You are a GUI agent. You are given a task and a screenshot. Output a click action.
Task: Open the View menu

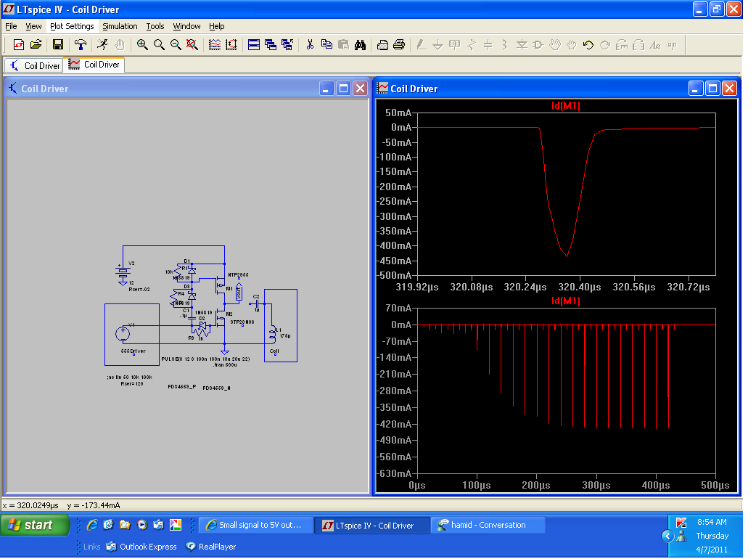pyautogui.click(x=33, y=26)
